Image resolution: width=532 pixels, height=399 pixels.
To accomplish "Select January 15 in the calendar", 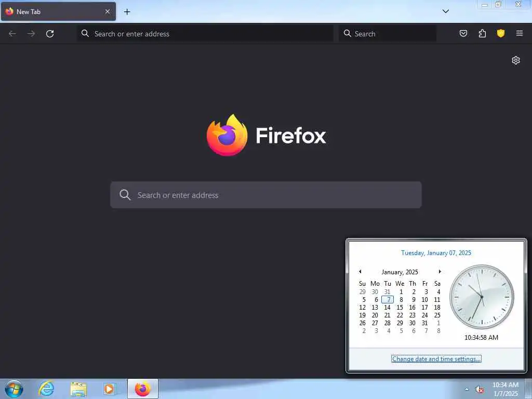I will [x=400, y=308].
